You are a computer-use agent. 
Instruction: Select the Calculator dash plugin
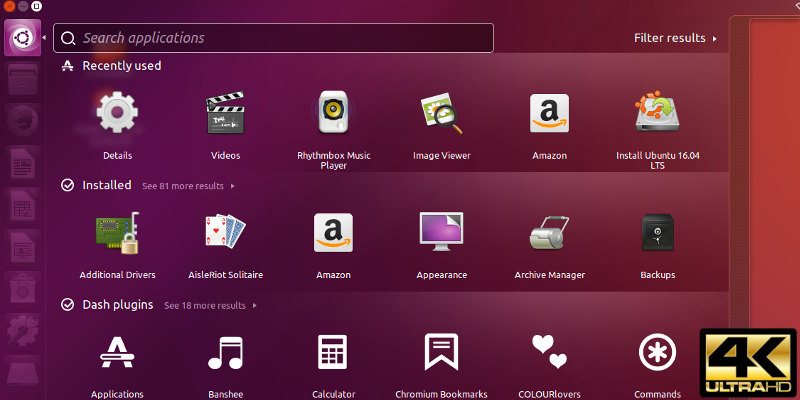point(333,352)
